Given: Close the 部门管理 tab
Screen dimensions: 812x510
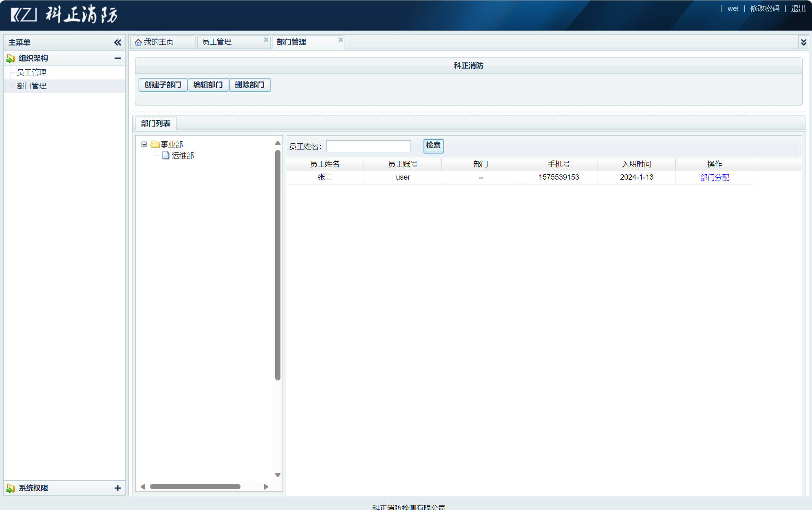Looking at the screenshot, I should coord(340,40).
